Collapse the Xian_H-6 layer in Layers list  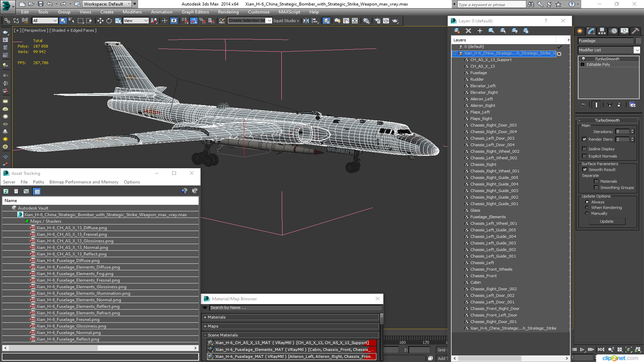pyautogui.click(x=454, y=53)
